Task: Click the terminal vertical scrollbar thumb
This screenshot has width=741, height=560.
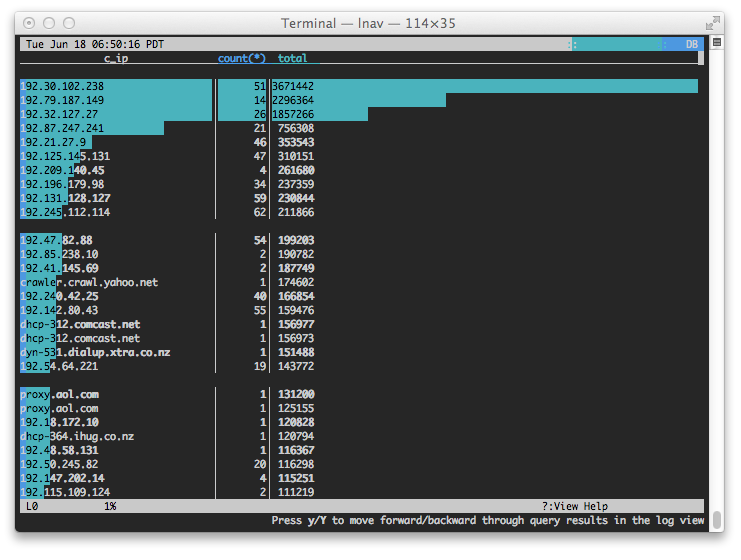Action: [x=717, y=521]
